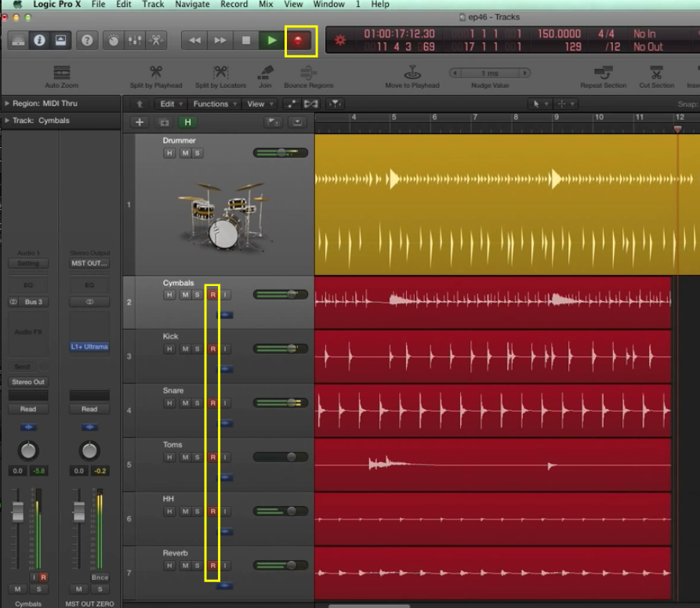Toggle the automation curve button
The height and width of the screenshot is (608, 700).
click(291, 104)
